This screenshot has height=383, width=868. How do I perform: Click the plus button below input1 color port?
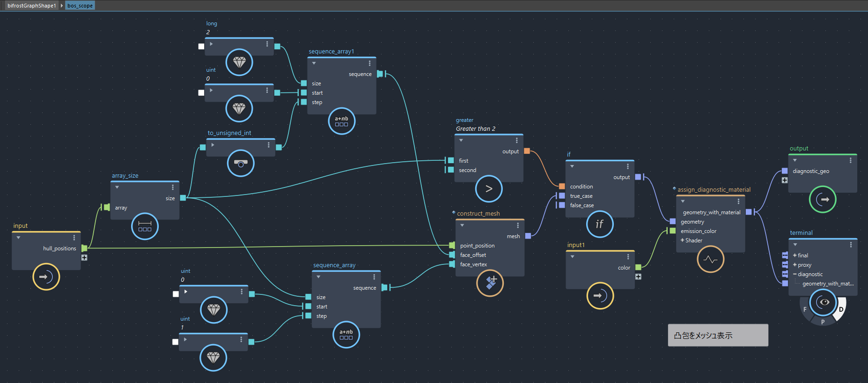tap(638, 277)
